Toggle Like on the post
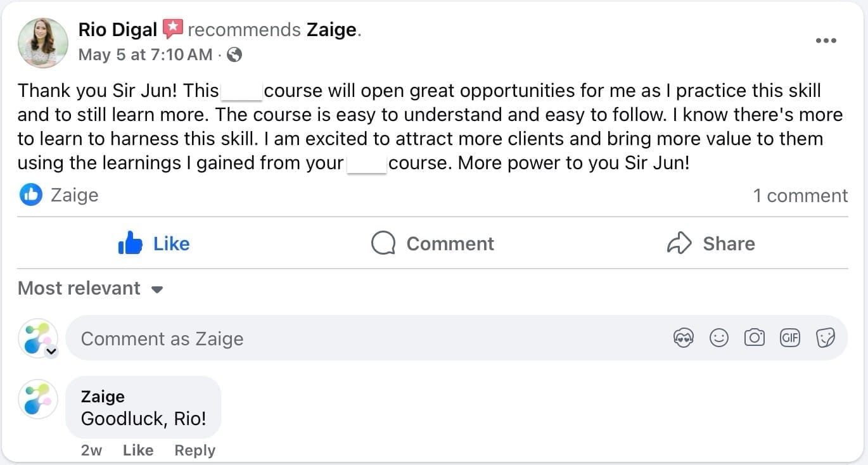868x465 pixels. (154, 243)
